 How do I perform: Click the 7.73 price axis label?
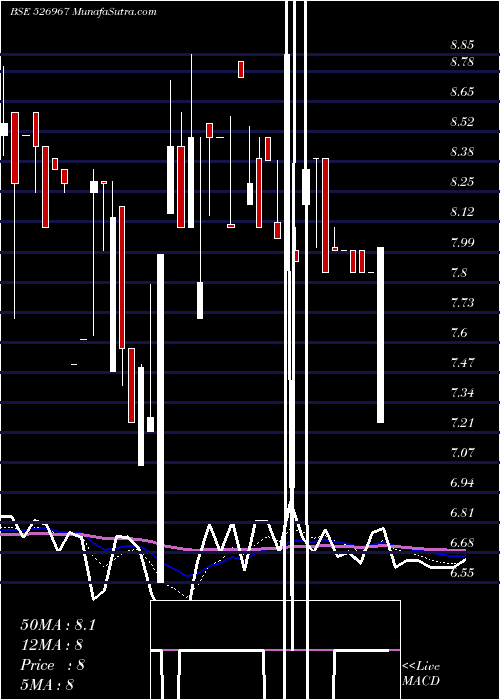point(462,303)
